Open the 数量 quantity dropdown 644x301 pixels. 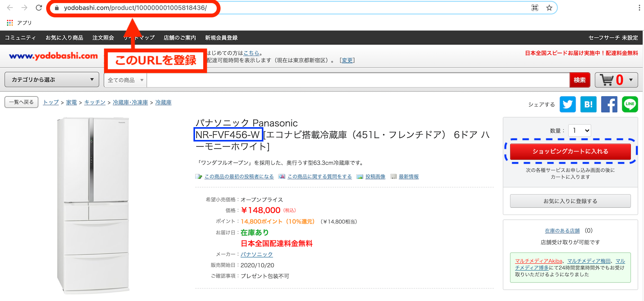579,131
